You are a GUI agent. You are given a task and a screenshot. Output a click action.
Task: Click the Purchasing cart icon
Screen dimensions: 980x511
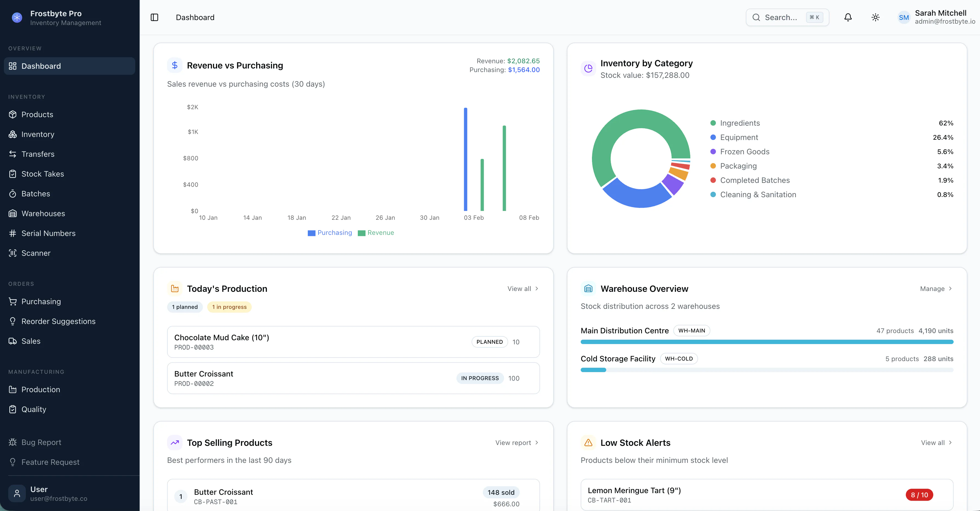(13, 302)
